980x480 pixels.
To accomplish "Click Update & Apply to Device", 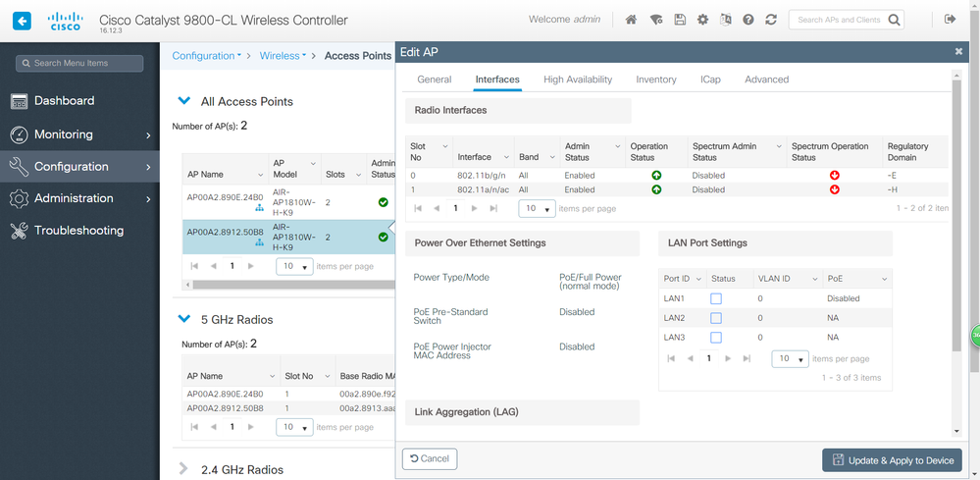I will (x=892, y=460).
